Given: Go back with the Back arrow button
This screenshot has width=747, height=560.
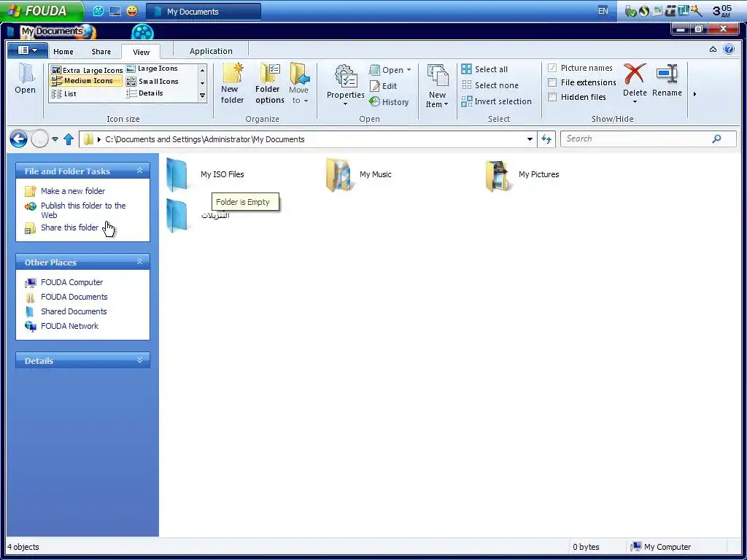Looking at the screenshot, I should pyautogui.click(x=18, y=139).
